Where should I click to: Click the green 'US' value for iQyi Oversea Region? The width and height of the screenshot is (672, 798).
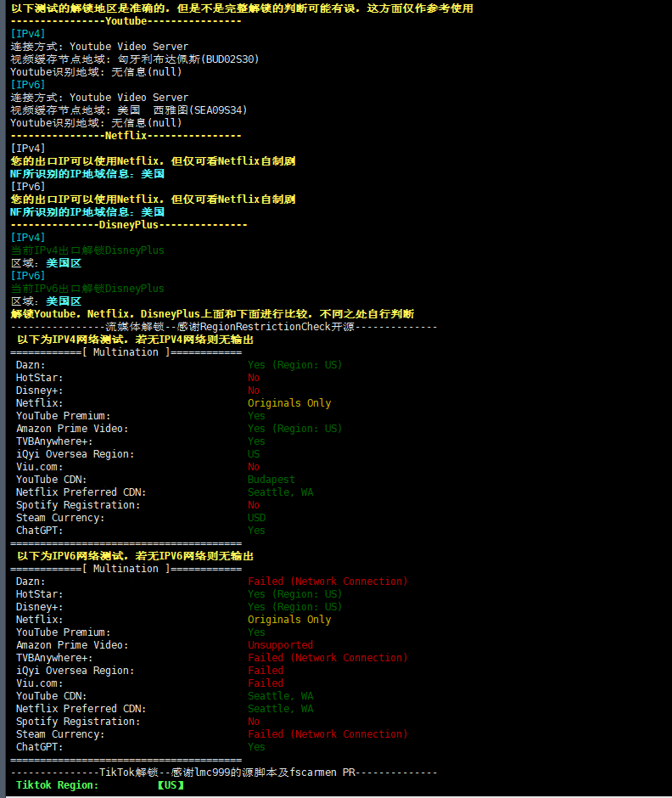click(x=254, y=454)
